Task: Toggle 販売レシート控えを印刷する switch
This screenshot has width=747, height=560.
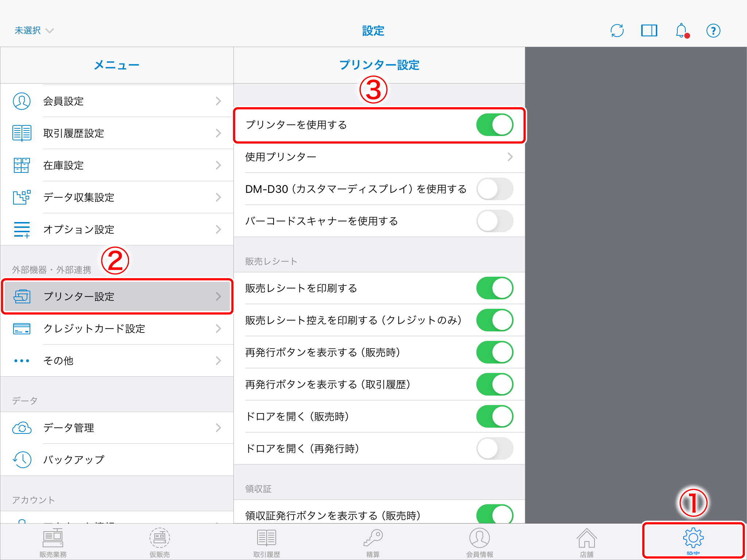Action: [495, 320]
